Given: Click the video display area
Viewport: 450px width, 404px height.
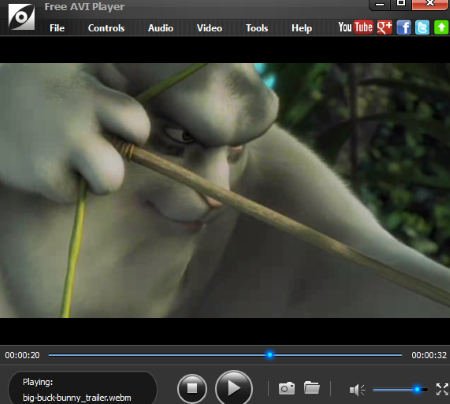Looking at the screenshot, I should coord(225,190).
